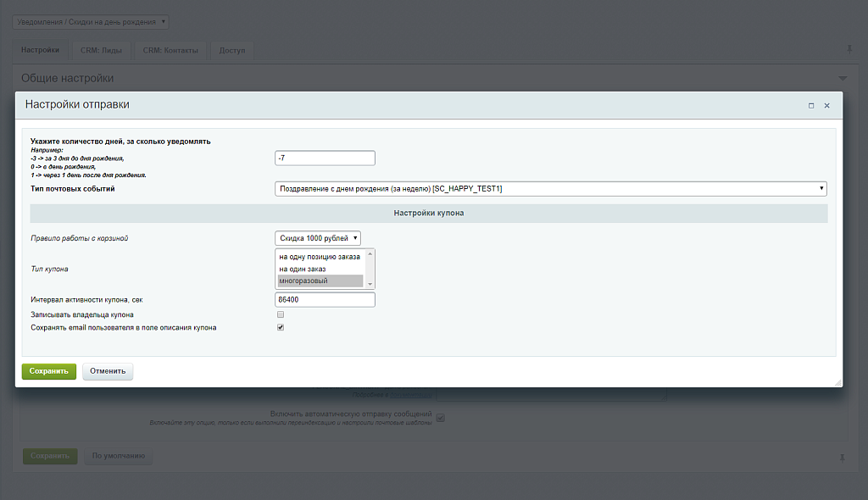Viewport: 868px width, 500px height.
Task: Open the Уведомления / Скидки на день рождения selector
Action: [x=91, y=21]
